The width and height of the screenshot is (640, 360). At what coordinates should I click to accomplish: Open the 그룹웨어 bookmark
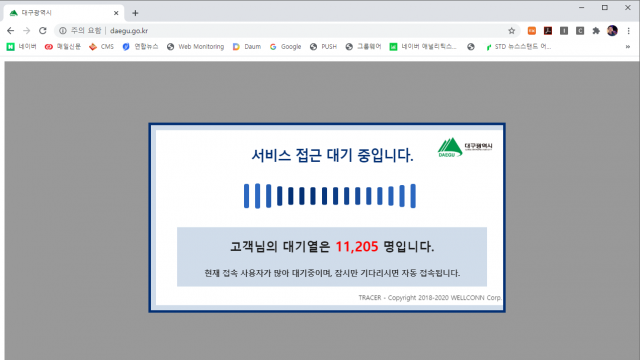coord(363,47)
